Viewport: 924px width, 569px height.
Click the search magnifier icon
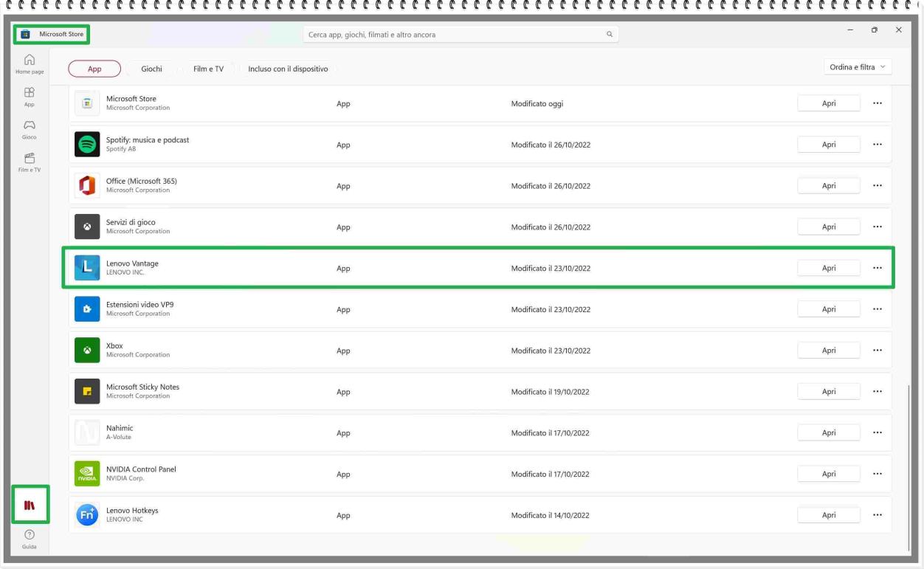click(x=609, y=35)
